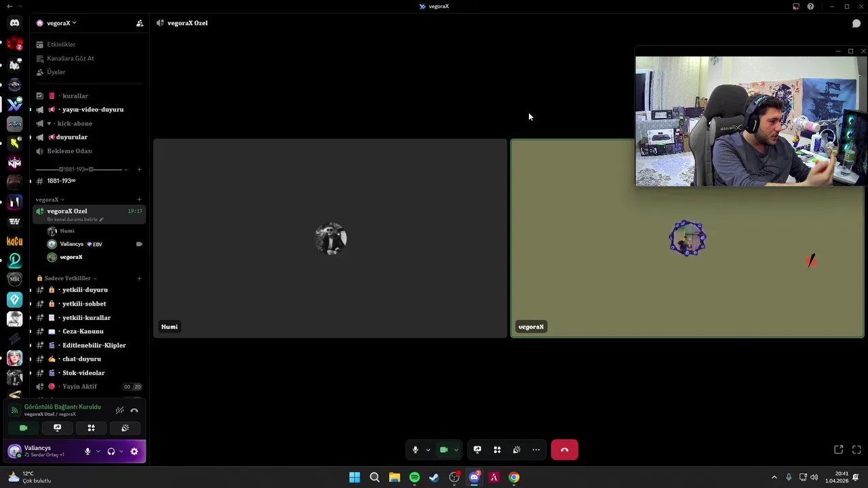Open the server with the red 2 badge
The height and width of the screenshot is (488, 868).
coord(14,45)
